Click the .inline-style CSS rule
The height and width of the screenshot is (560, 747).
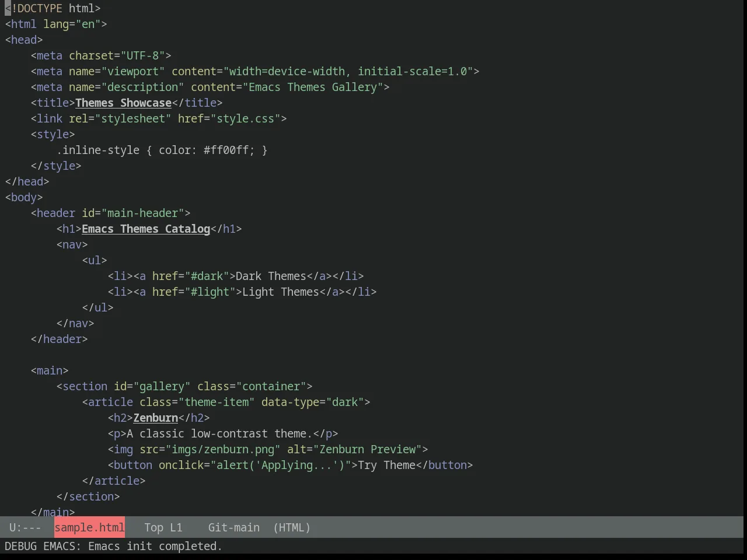(162, 150)
